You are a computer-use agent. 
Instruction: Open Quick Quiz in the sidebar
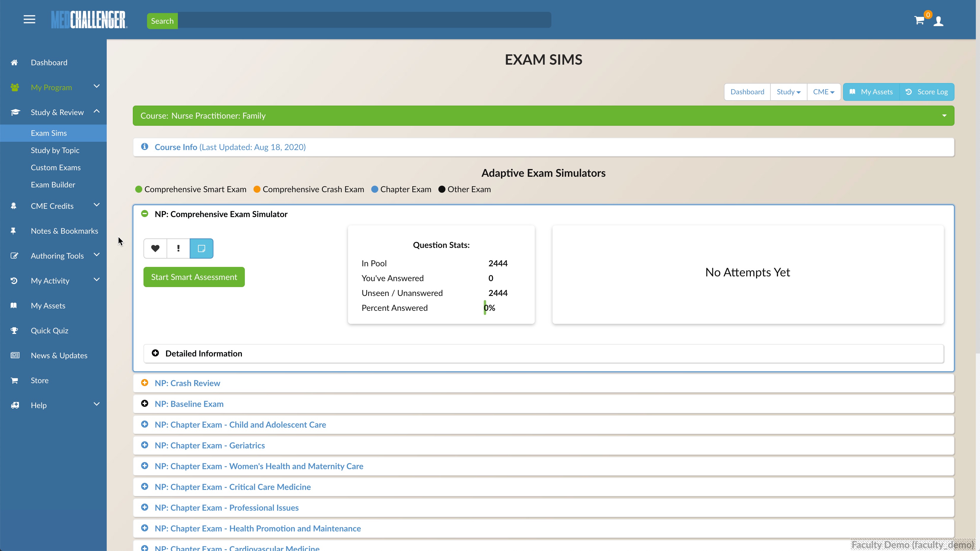pyautogui.click(x=50, y=331)
